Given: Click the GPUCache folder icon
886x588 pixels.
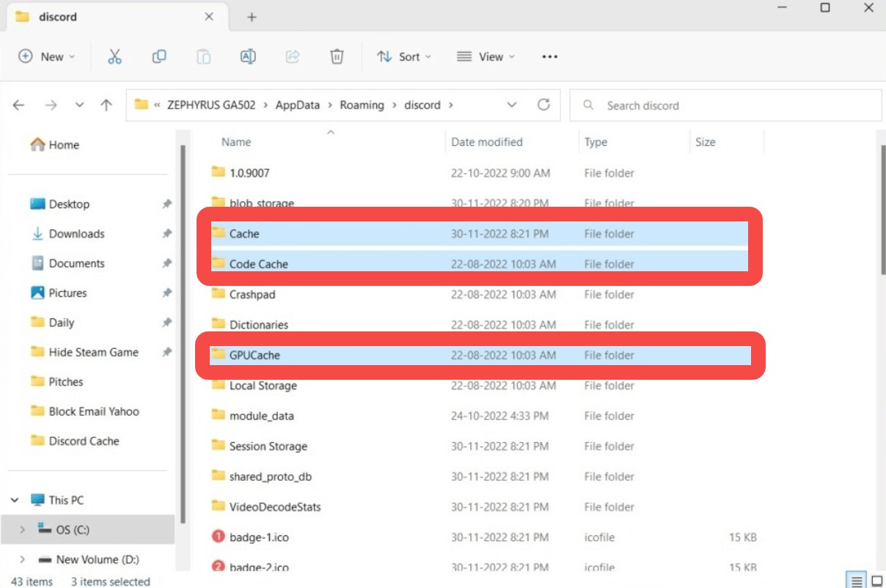Looking at the screenshot, I should 218,355.
